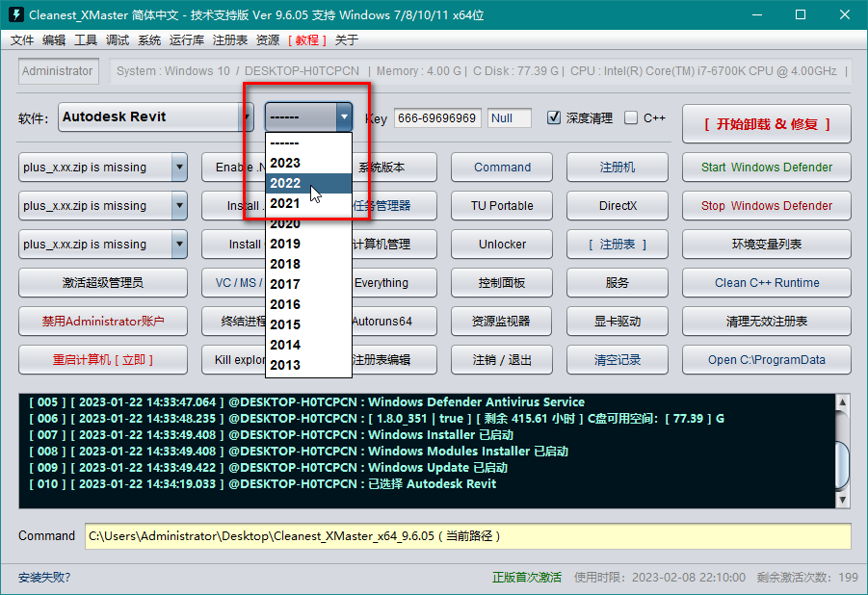The image size is (868, 595).
Task: Expand the first plus_x.xx.zip dropdown
Action: click(179, 168)
